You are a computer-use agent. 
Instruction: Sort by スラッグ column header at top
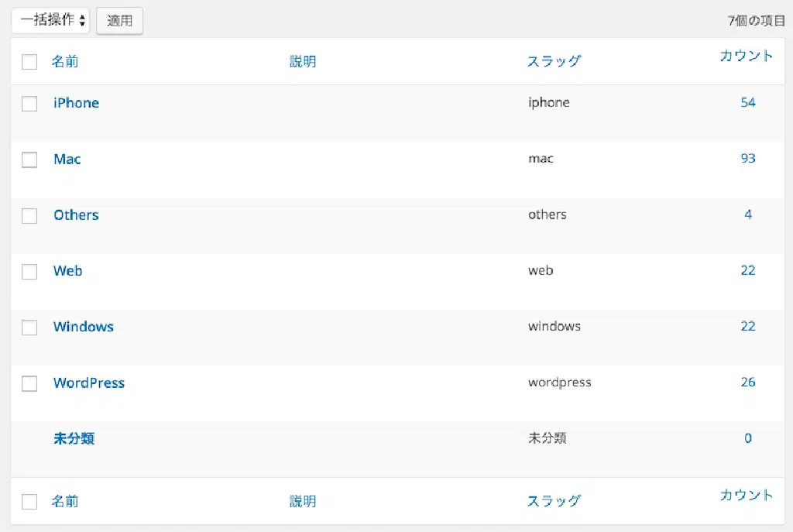pyautogui.click(x=554, y=62)
